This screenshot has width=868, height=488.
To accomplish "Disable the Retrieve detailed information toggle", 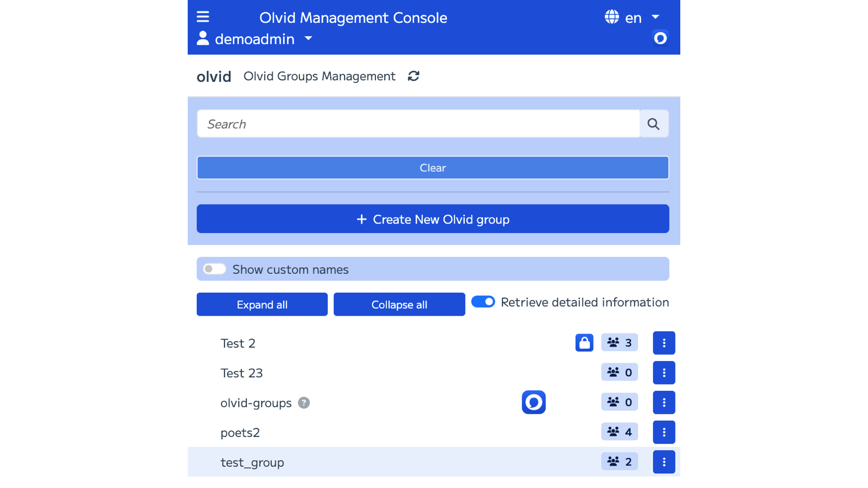I will (x=483, y=302).
